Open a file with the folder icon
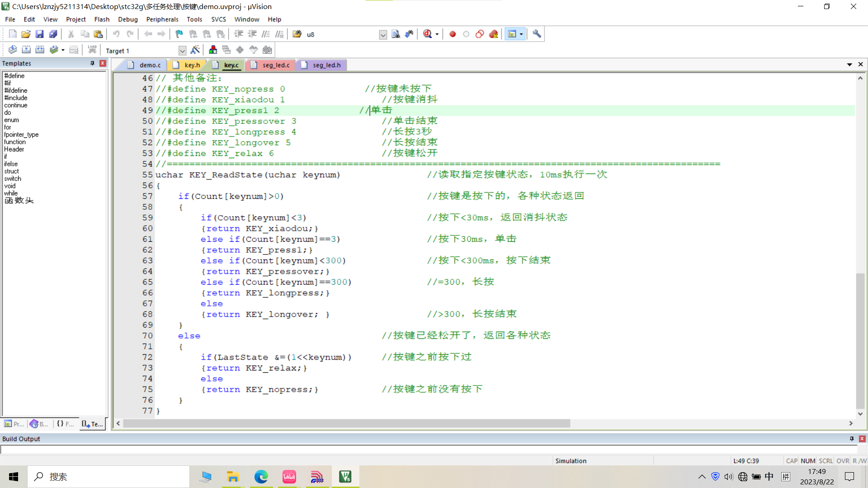The width and height of the screenshot is (868, 488). tap(26, 34)
